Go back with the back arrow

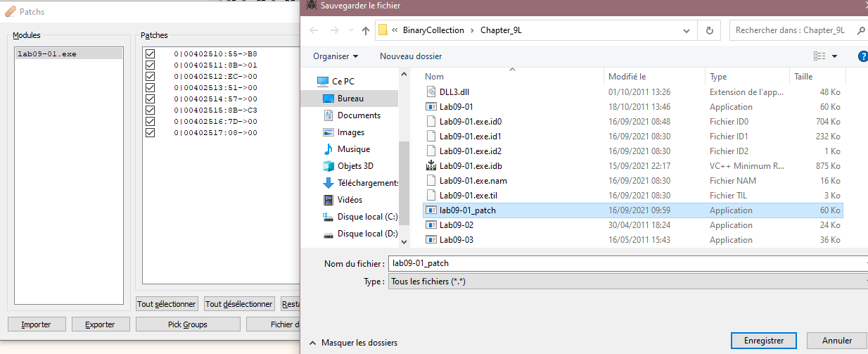pyautogui.click(x=314, y=31)
